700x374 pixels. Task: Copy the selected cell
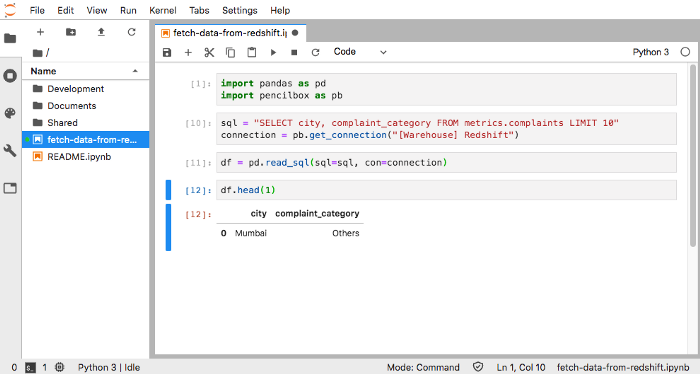coord(230,52)
